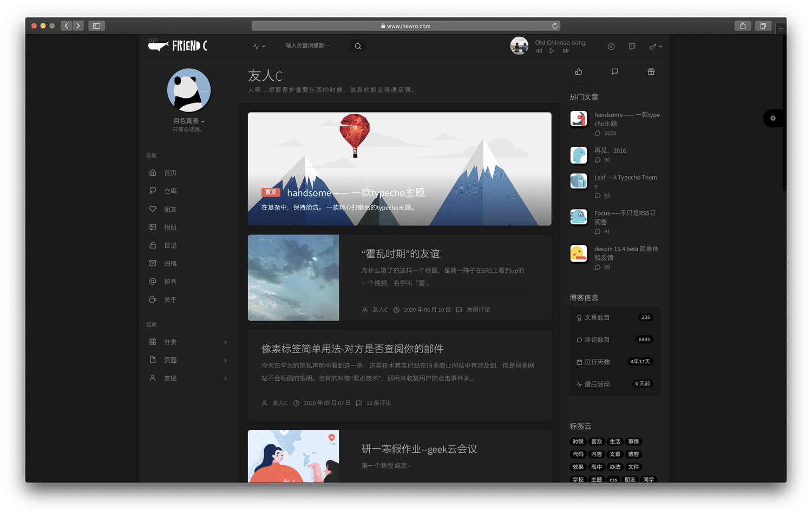Click the 文件 tag in tag cloud
The image size is (812, 516).
pyautogui.click(x=633, y=467)
